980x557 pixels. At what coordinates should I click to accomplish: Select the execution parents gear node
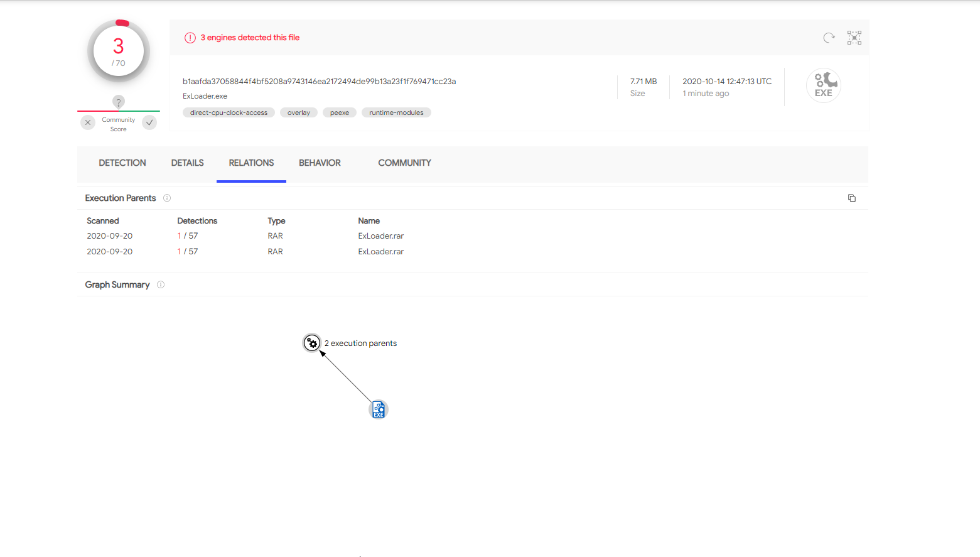coord(312,343)
